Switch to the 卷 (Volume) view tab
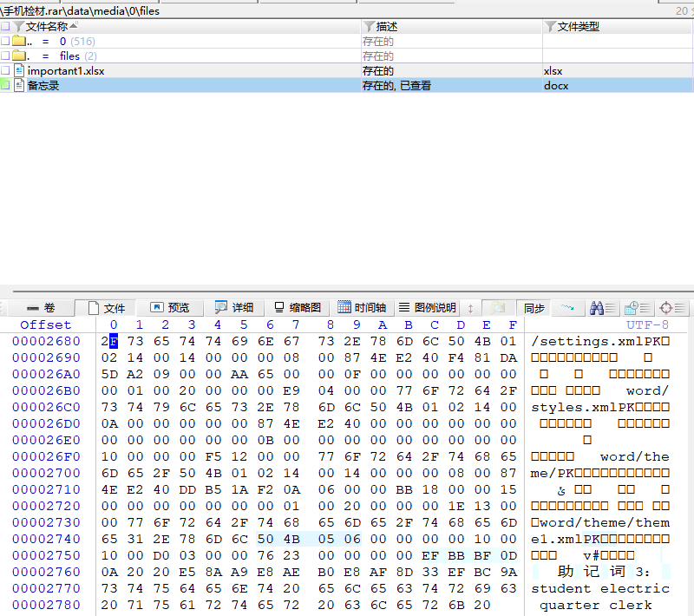Screen dimensions: 694x616 (x=41, y=308)
